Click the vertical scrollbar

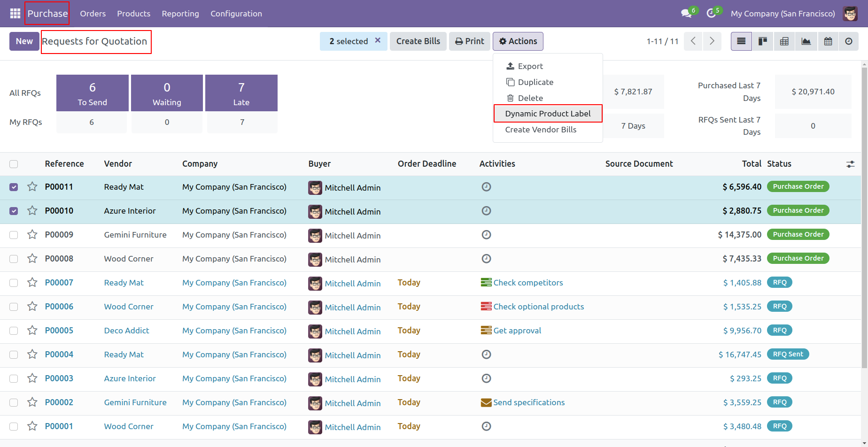pyautogui.click(x=864, y=217)
